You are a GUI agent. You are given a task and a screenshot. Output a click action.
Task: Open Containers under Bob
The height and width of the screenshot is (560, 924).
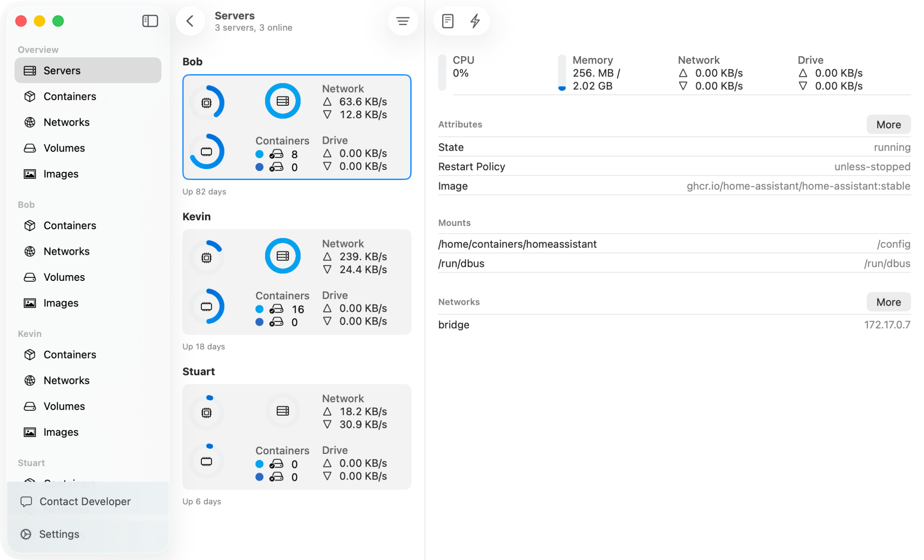[x=70, y=225]
